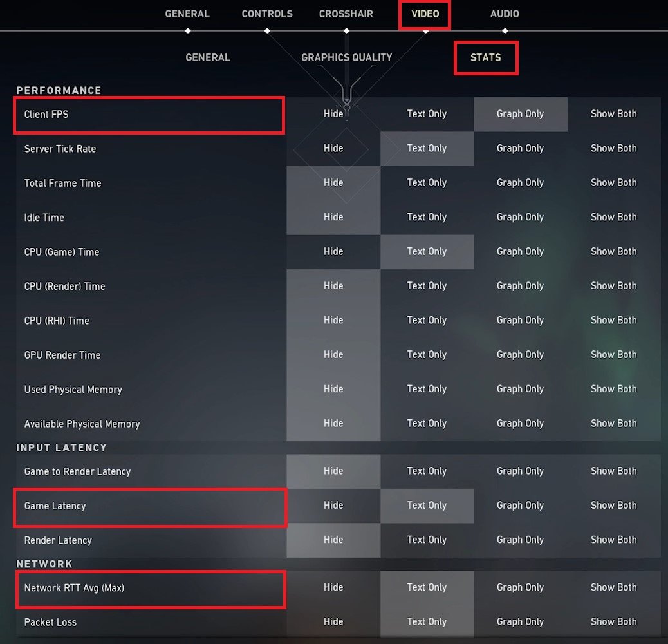Choose Graph Only for Idle Time
Image resolution: width=668 pixels, height=644 pixels.
click(x=520, y=217)
